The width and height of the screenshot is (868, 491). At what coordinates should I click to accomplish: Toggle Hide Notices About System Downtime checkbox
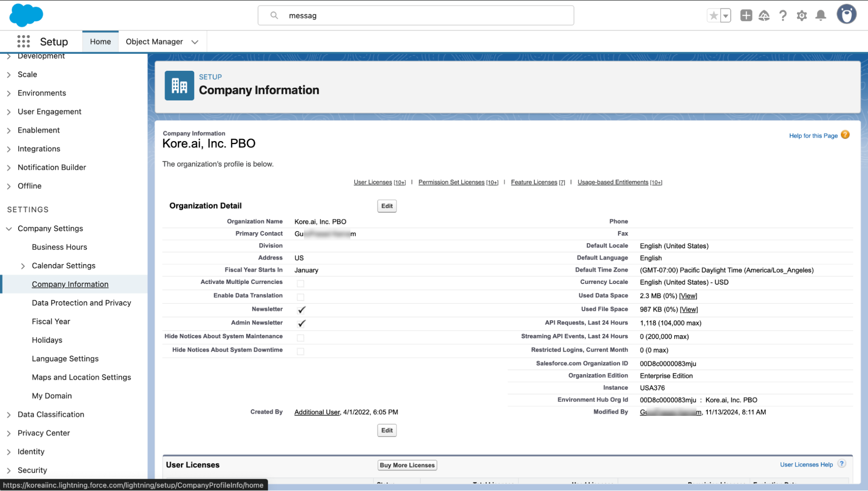(300, 351)
